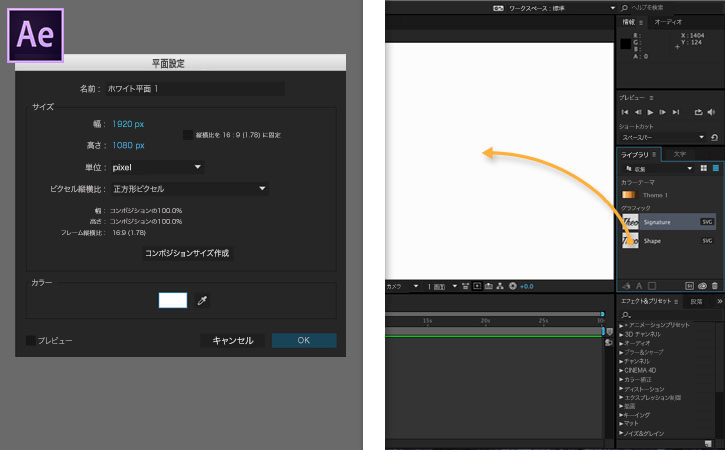Click the コンポジションサイズ作成 button

[187, 253]
